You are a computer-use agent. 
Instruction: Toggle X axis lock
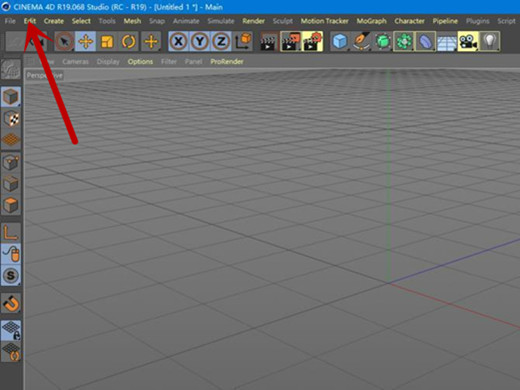click(179, 42)
